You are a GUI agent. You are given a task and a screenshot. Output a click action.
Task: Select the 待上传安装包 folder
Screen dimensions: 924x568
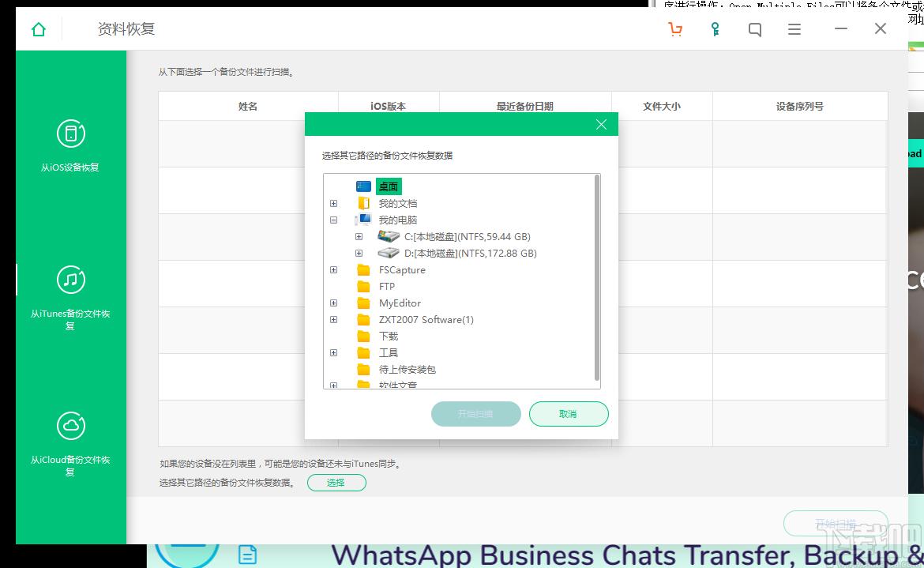[408, 370]
